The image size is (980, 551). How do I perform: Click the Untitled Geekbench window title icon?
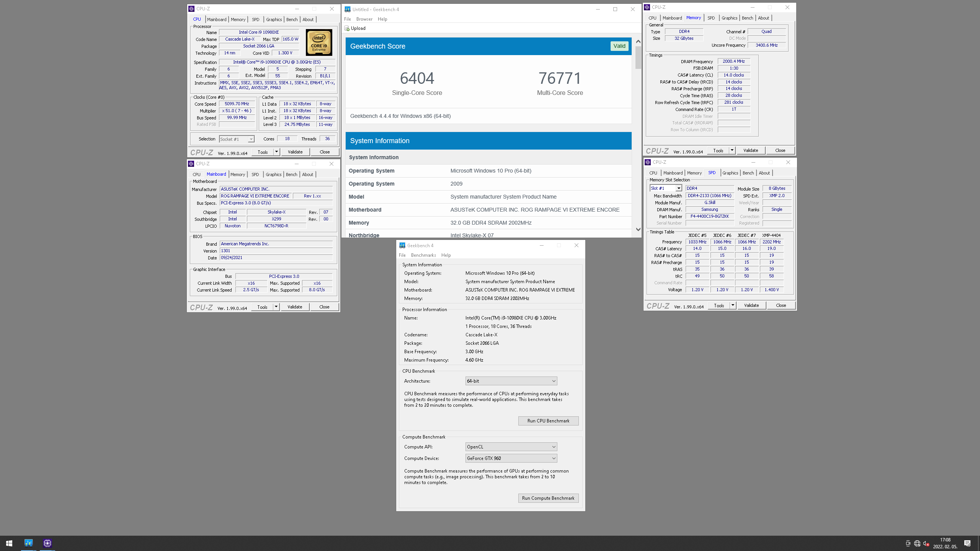click(x=348, y=9)
